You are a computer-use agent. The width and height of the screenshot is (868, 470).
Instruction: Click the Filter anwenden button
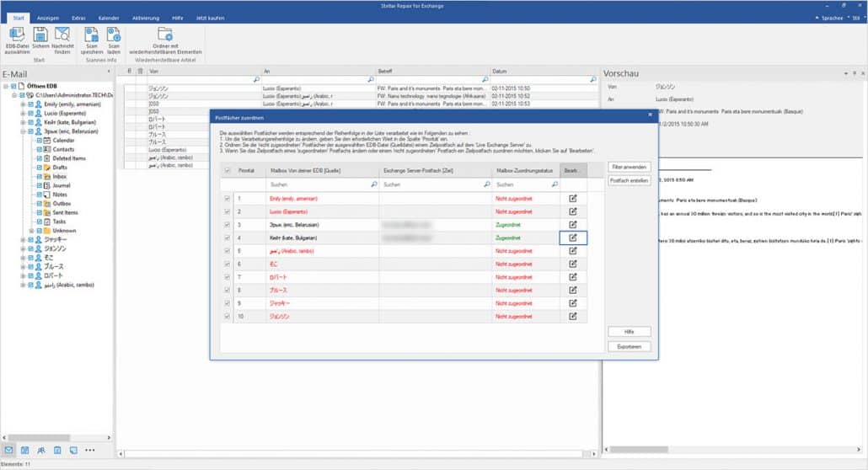tap(629, 168)
